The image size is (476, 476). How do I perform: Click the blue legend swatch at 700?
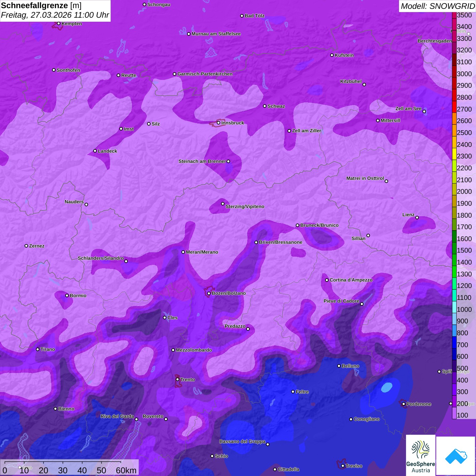pyautogui.click(x=454, y=342)
